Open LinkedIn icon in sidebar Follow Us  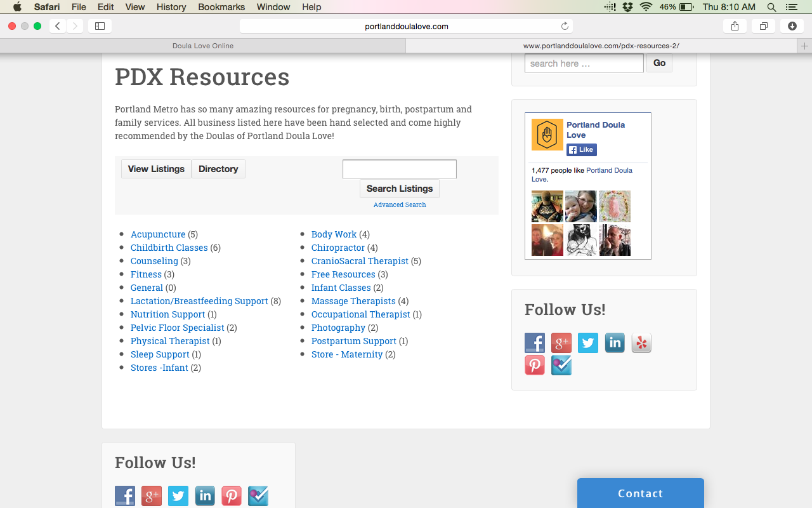click(615, 343)
